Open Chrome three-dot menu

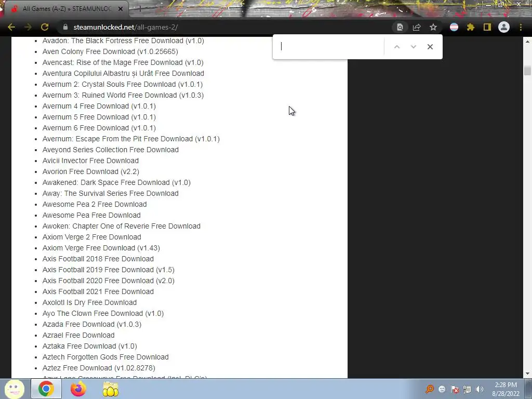tap(521, 27)
